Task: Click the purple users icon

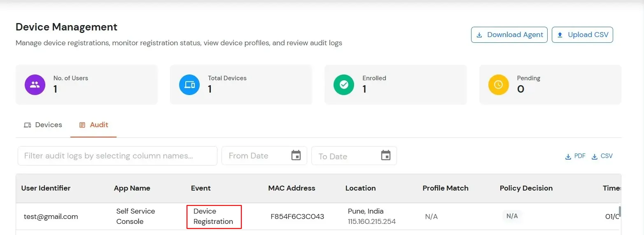Action: (35, 85)
